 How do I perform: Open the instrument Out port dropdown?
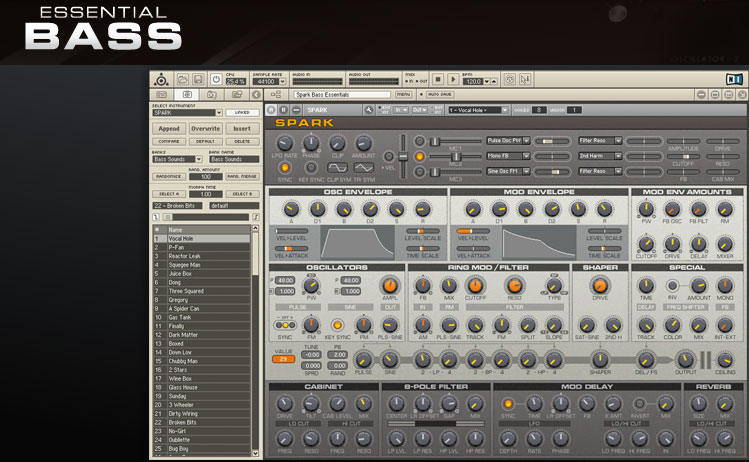pos(419,110)
